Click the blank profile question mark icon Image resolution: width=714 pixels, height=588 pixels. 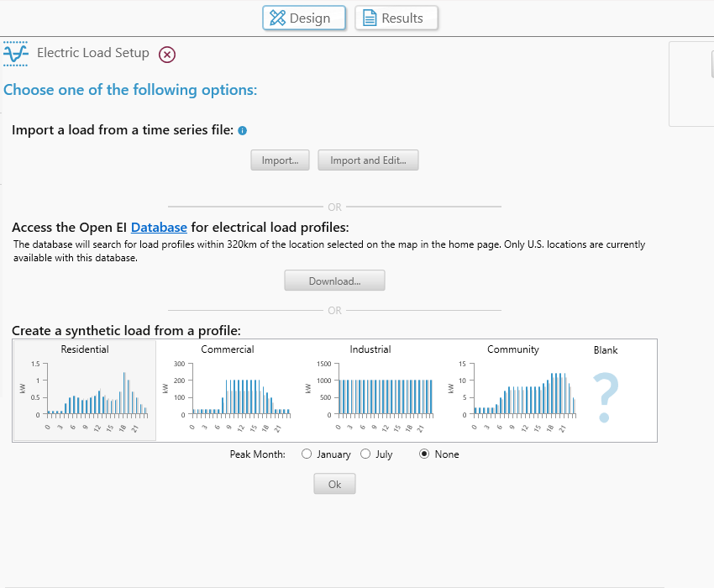pos(605,398)
